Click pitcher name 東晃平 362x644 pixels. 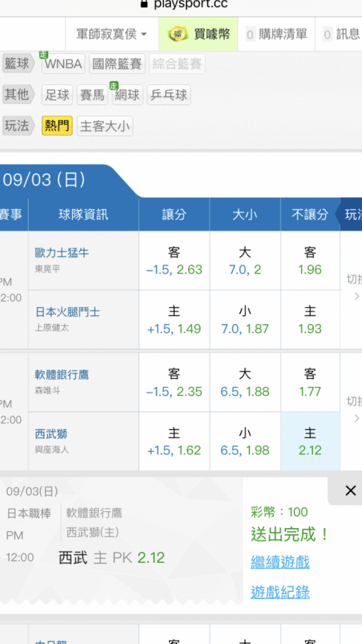(x=46, y=268)
